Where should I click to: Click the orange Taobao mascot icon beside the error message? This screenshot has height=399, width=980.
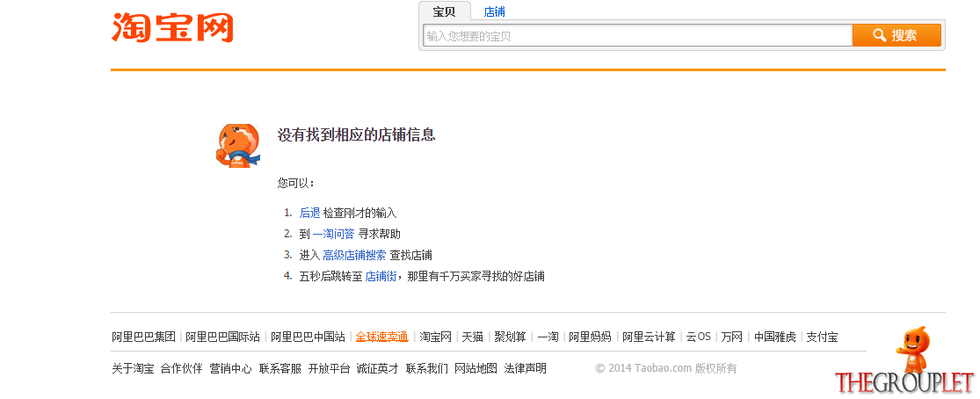pyautogui.click(x=237, y=145)
